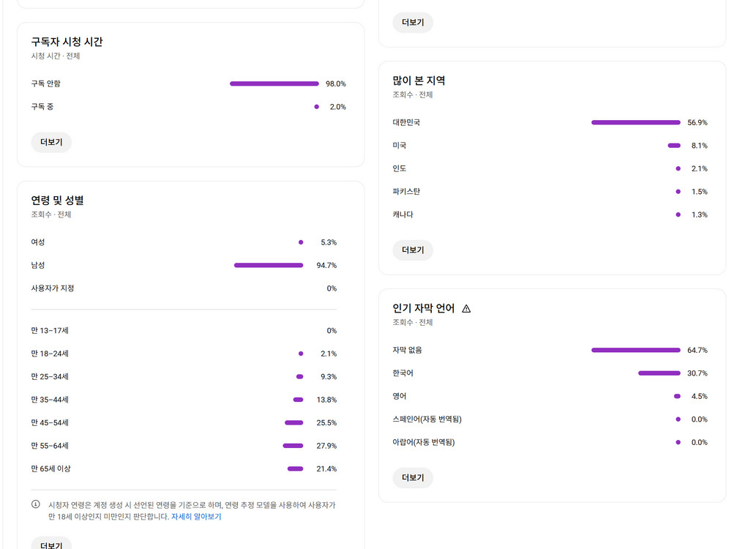Select the 남성 bar in 연령 및 성별
The image size is (756, 549).
coord(268,265)
